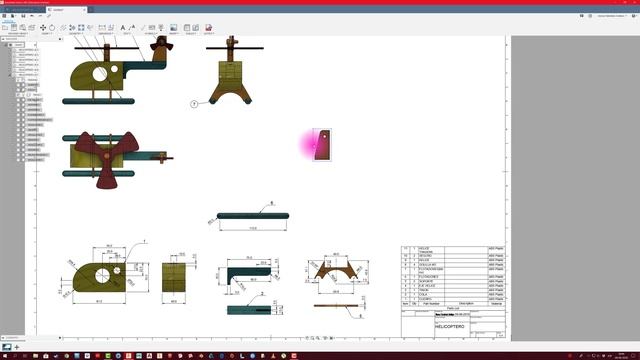
Task: Click the Parts List caption
Action: [x=453, y=308]
